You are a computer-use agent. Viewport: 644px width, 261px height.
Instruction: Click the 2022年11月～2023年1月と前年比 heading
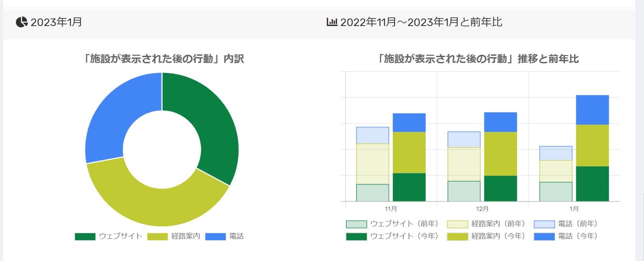(421, 22)
